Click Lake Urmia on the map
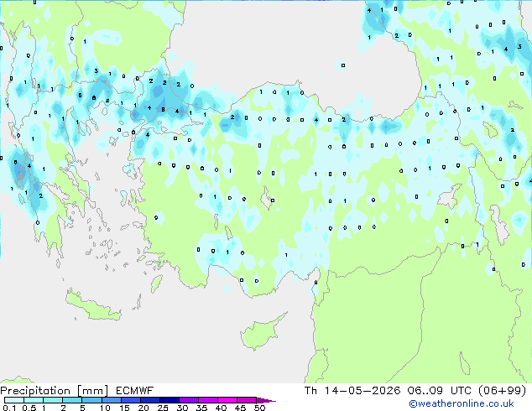 [x=500, y=225]
